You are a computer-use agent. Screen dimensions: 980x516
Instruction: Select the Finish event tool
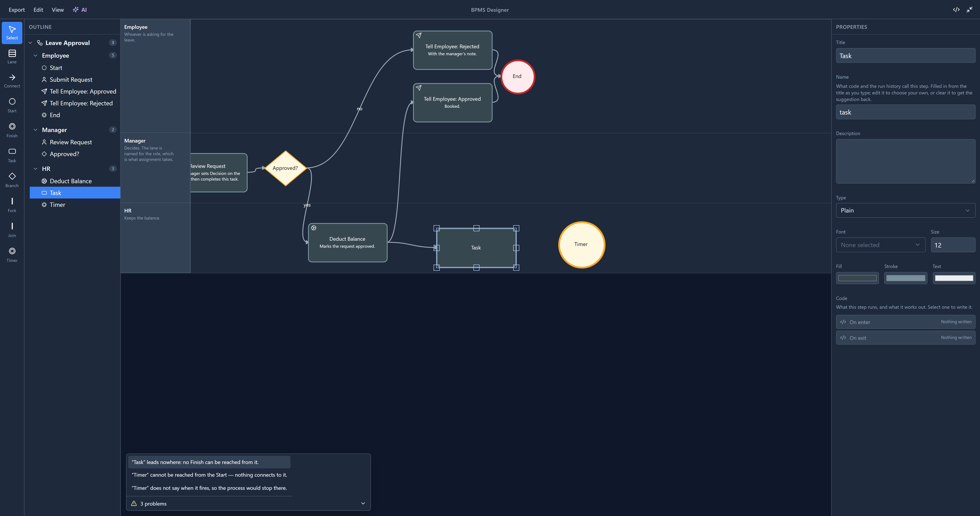pyautogui.click(x=12, y=130)
